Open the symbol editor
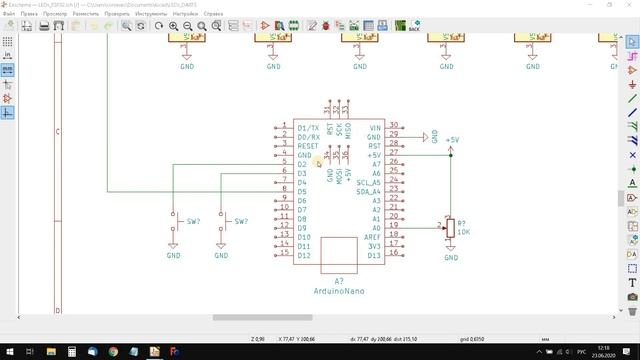The image size is (640, 360). tap(265, 26)
